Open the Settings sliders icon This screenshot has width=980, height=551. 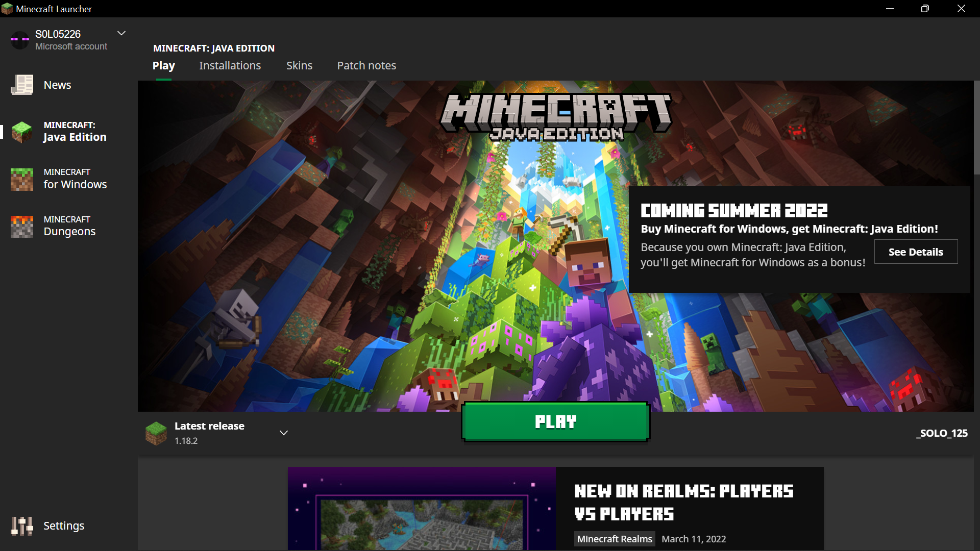click(x=22, y=525)
